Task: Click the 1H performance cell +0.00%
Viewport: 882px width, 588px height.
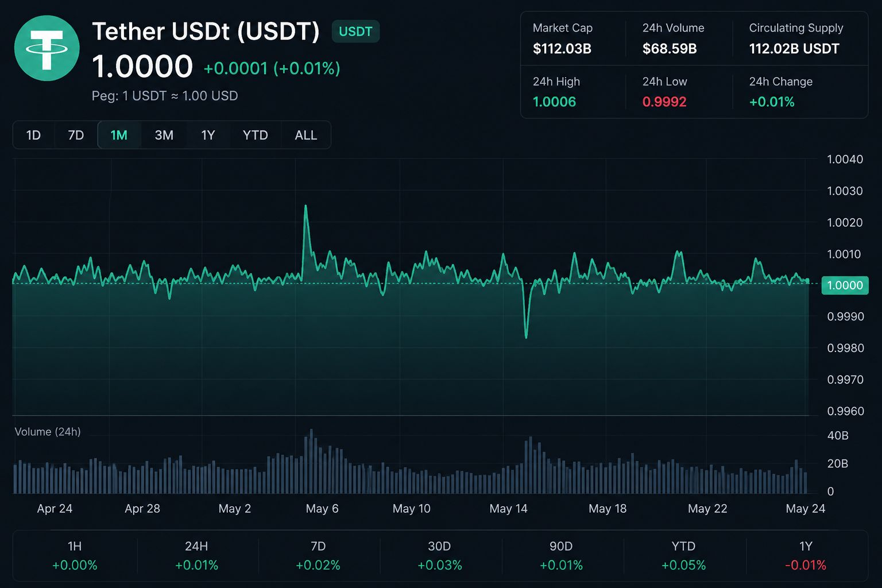Action: [75, 556]
